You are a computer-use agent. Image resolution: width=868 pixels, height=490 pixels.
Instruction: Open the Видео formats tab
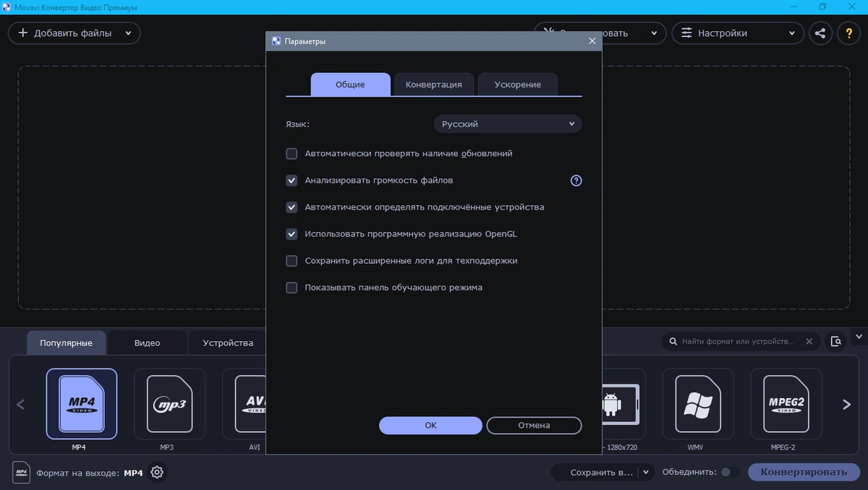click(x=147, y=343)
